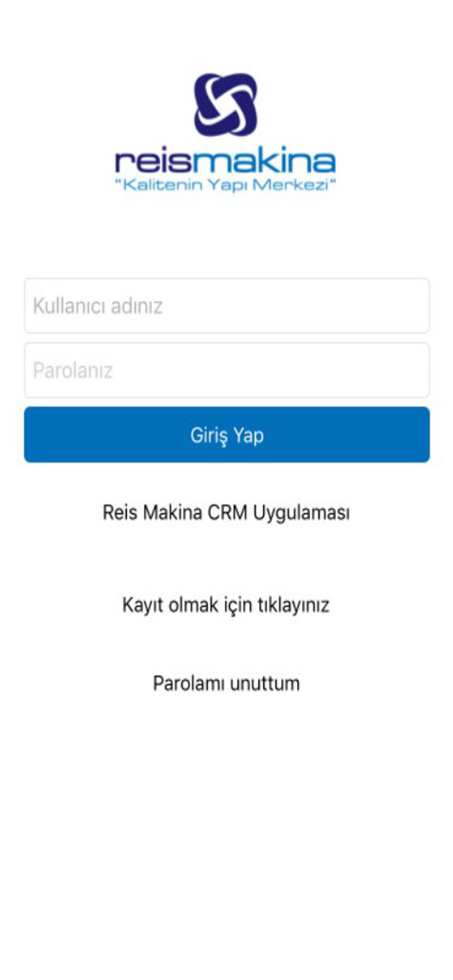
Task: Tap the "Kalitenin Yapı Merkezi" tagline
Action: (x=226, y=185)
